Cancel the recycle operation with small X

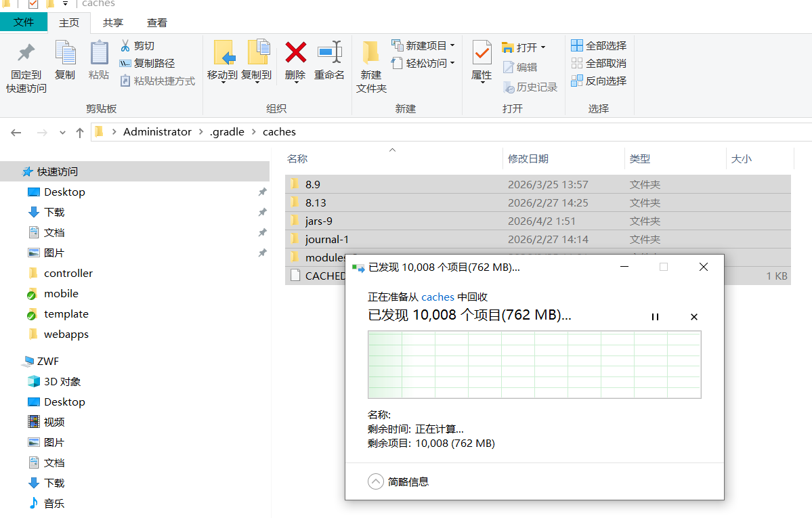pyautogui.click(x=694, y=316)
